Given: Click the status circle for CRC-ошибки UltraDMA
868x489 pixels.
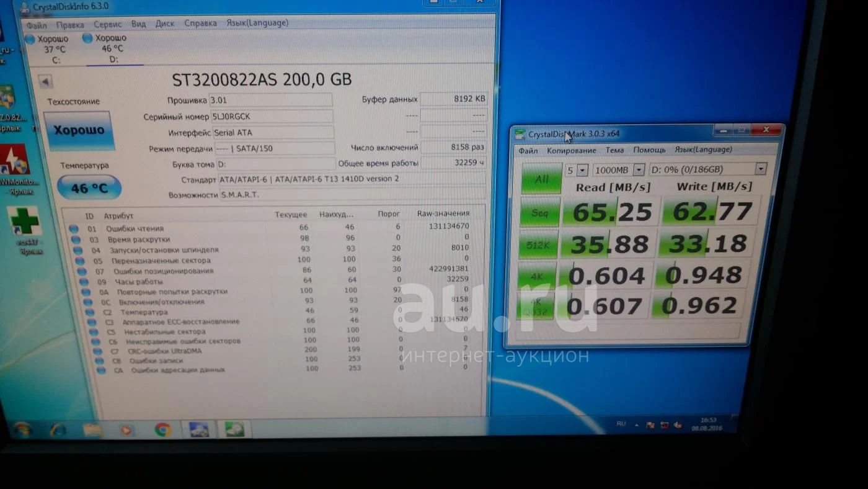Looking at the screenshot, I should click(97, 351).
